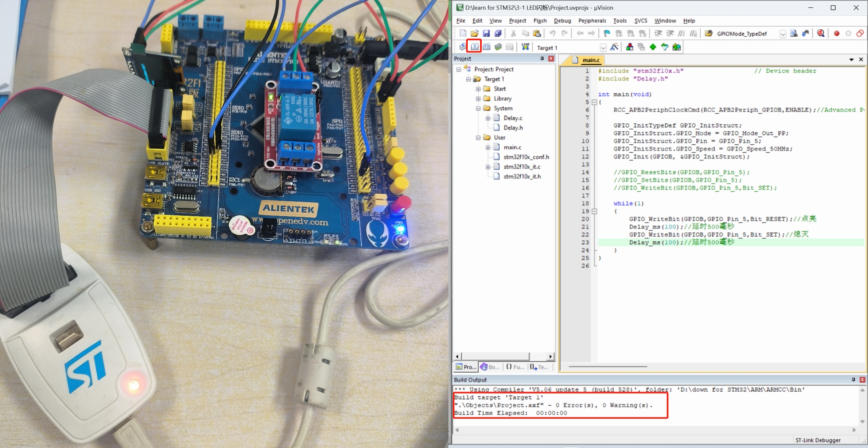Close the Project panel

tap(551, 59)
